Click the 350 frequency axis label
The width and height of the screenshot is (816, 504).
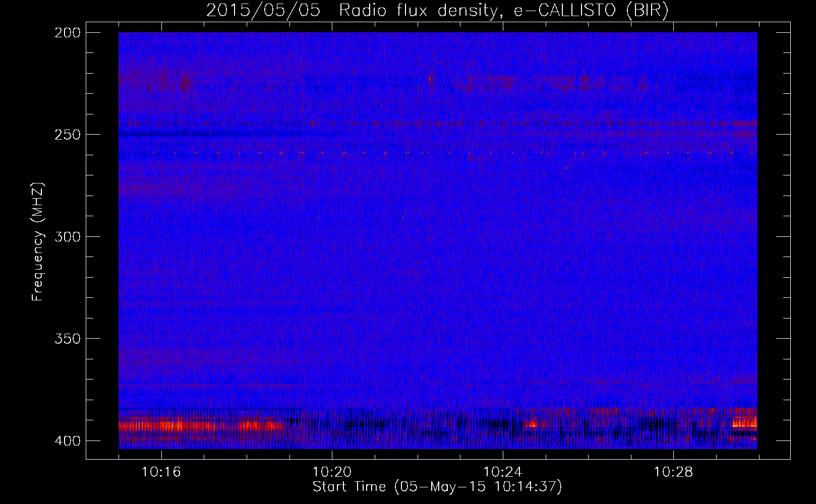click(x=68, y=339)
